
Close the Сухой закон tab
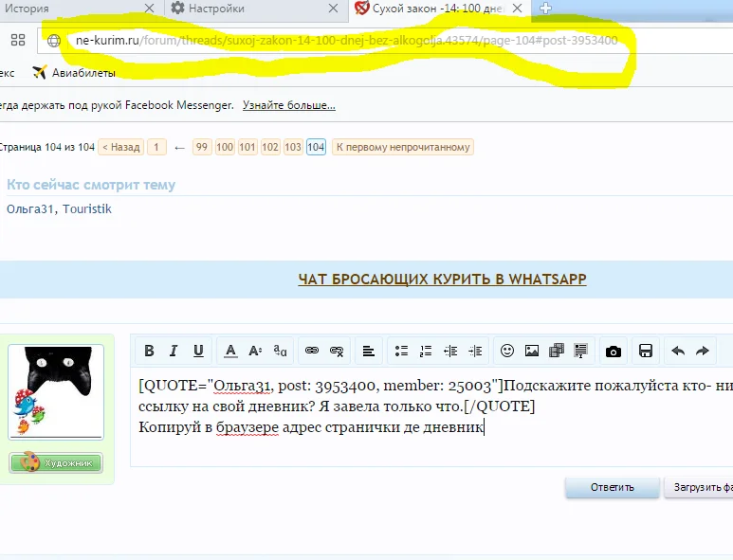[x=517, y=9]
